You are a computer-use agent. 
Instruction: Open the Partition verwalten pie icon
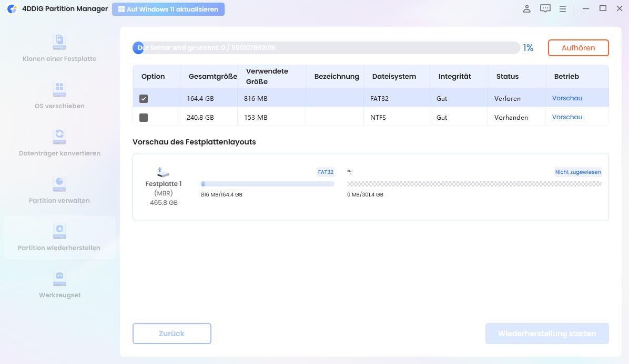click(59, 183)
